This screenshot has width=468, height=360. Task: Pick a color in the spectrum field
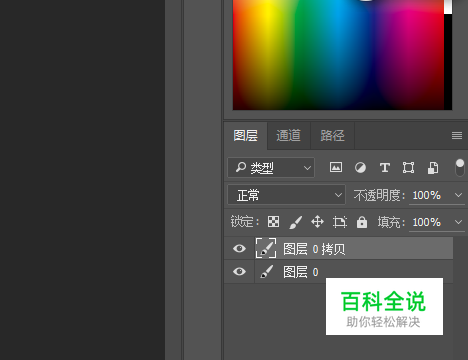coord(338,55)
